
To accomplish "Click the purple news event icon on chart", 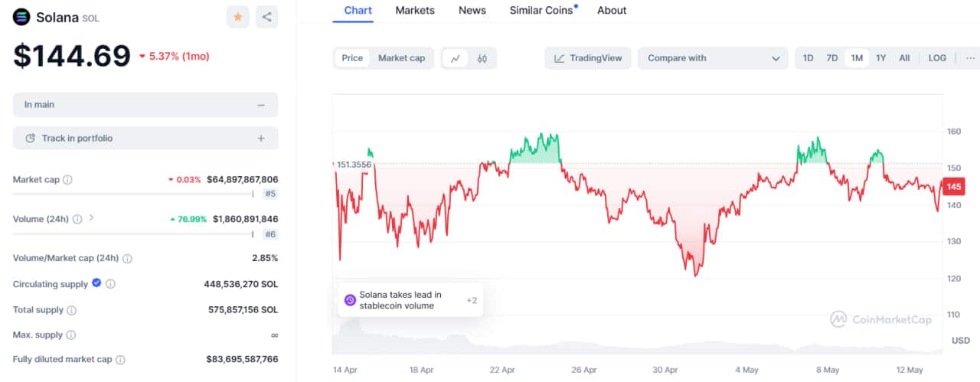I will [x=350, y=300].
